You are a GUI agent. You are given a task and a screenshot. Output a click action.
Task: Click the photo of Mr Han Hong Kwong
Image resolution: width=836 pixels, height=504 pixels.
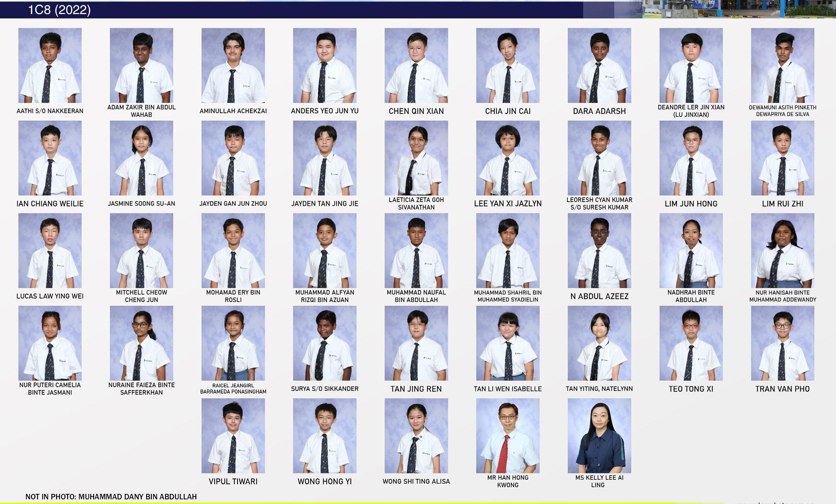(508, 436)
